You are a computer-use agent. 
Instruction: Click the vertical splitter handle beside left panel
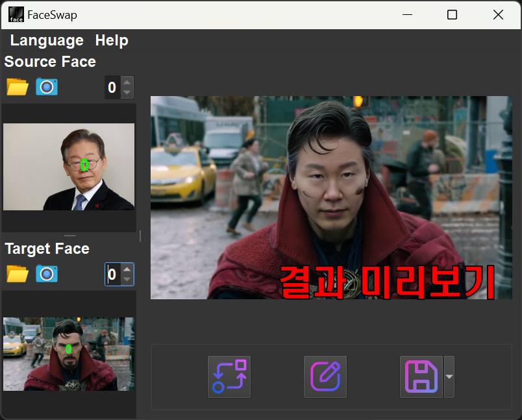pyautogui.click(x=140, y=236)
